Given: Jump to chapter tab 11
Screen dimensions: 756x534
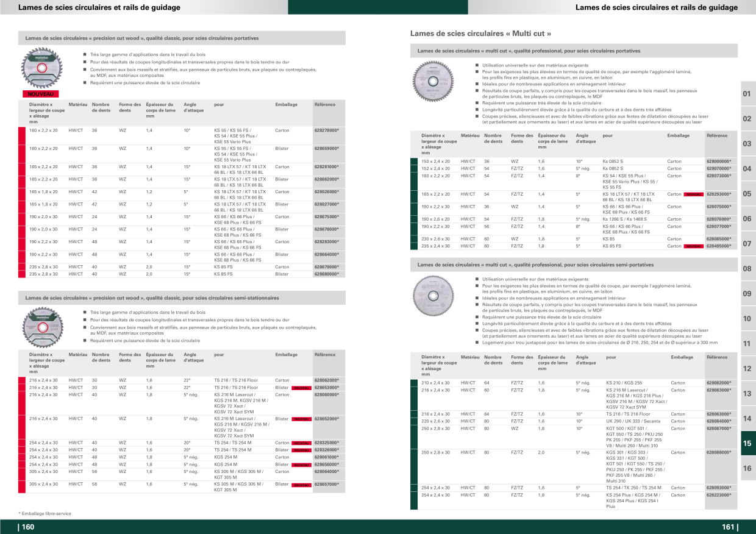Looking at the screenshot, I should tap(747, 344).
